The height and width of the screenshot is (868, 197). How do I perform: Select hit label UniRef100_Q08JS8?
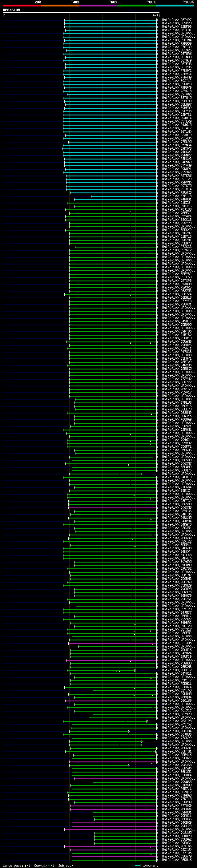pyautogui.click(x=177, y=765)
